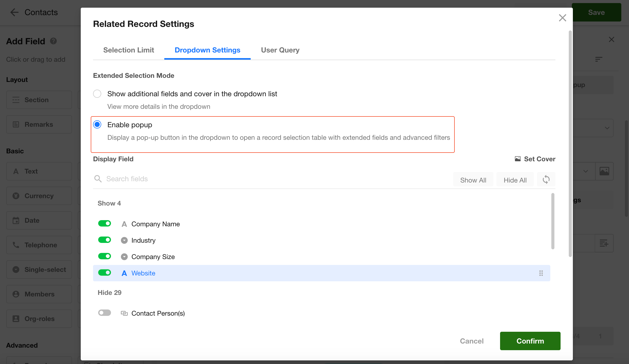Click the search magnifier icon
The height and width of the screenshot is (364, 629).
(98, 179)
